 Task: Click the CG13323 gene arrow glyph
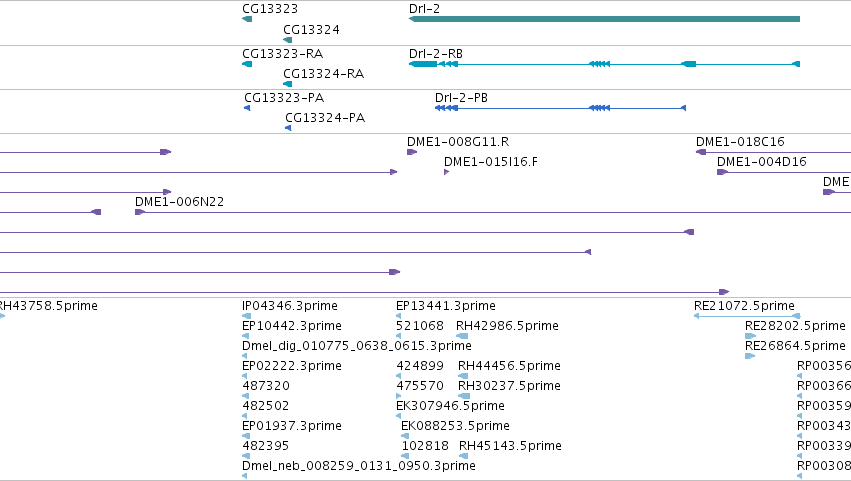(247, 19)
